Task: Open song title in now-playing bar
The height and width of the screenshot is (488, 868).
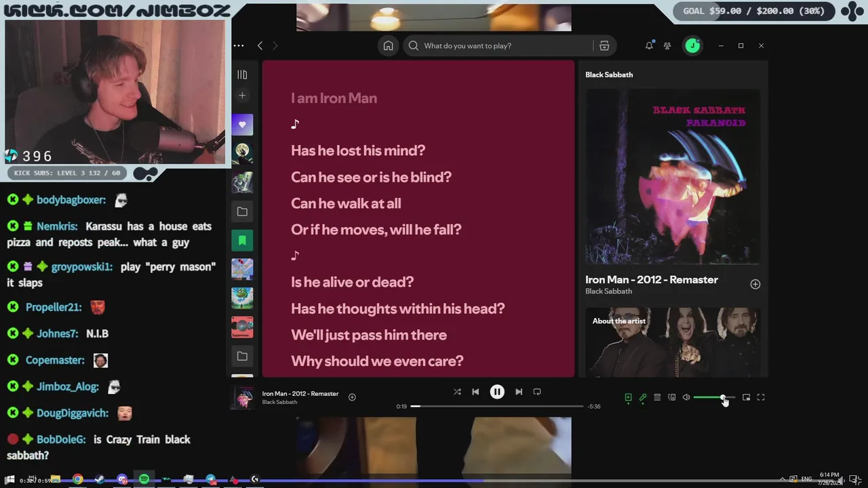Action: (x=300, y=394)
